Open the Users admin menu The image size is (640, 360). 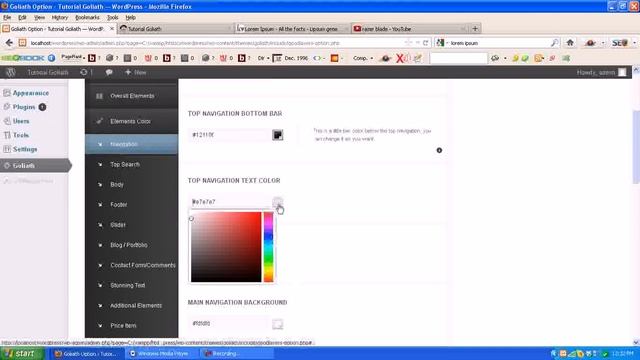(x=20, y=121)
